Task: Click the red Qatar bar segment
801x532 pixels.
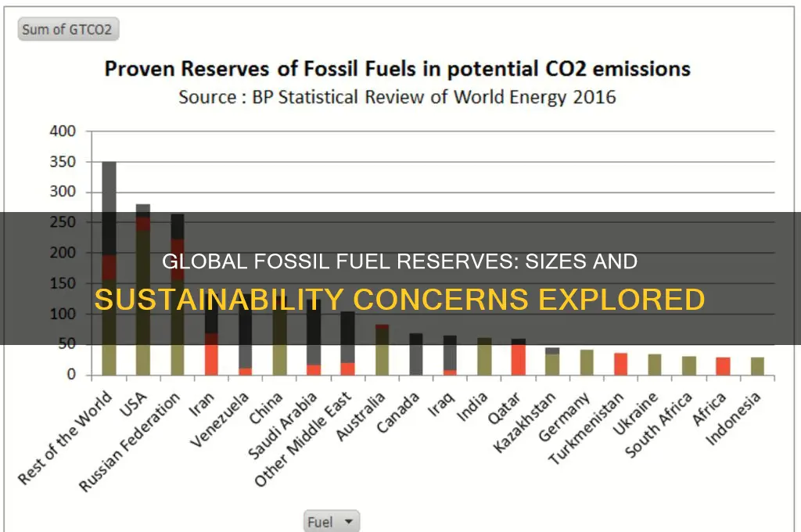Action: 519,360
